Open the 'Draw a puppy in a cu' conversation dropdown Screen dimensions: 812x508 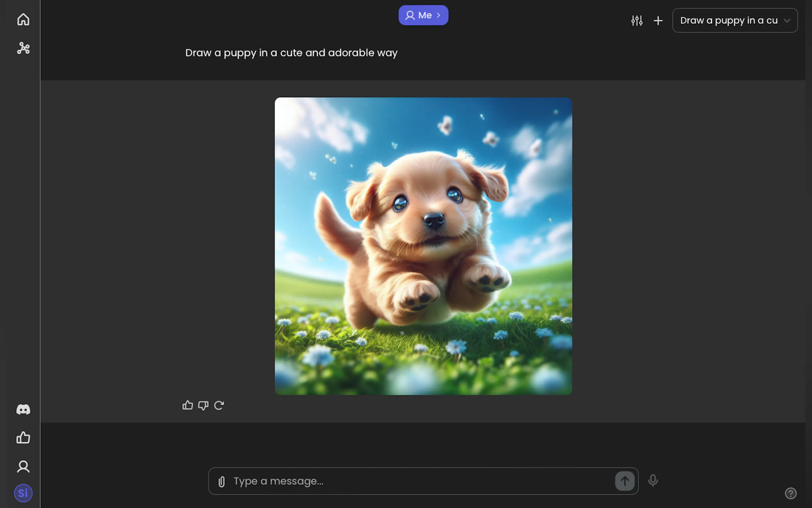pos(734,20)
